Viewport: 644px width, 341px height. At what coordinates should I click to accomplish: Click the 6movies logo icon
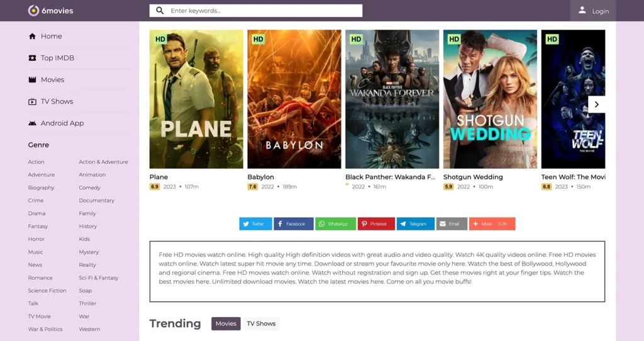coord(34,11)
